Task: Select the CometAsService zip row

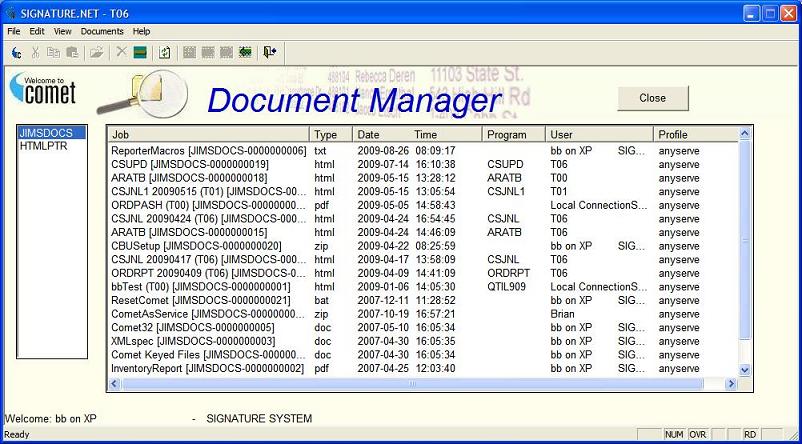Action: [423, 314]
